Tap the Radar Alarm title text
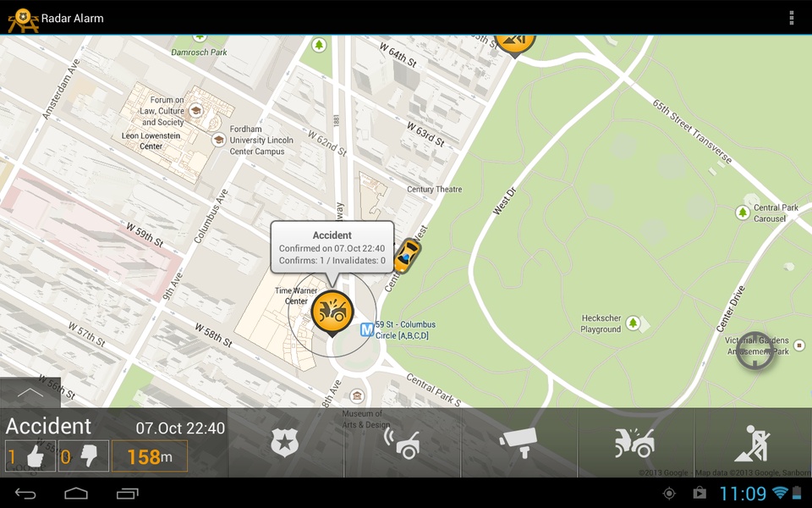812x508 pixels. pyautogui.click(x=72, y=18)
